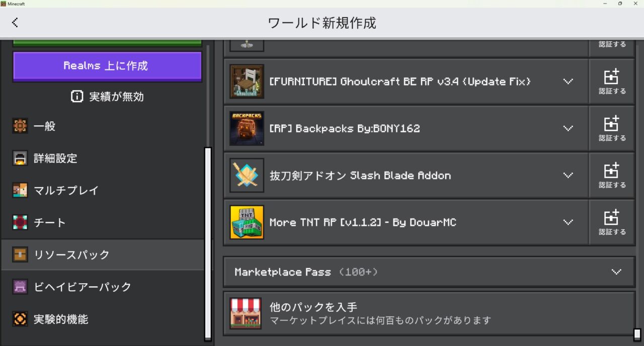Open 他のパックを入手 marketplace link
This screenshot has width=644, height=346.
coord(429,313)
